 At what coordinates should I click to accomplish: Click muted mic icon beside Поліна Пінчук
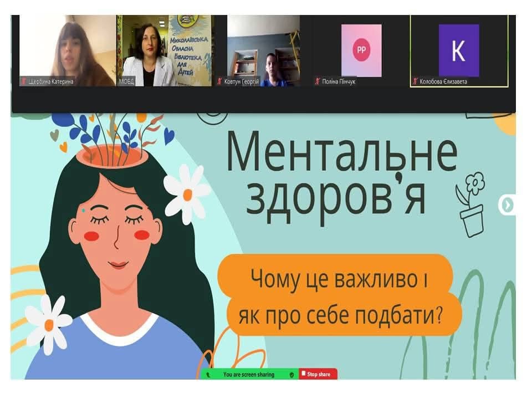click(x=318, y=81)
